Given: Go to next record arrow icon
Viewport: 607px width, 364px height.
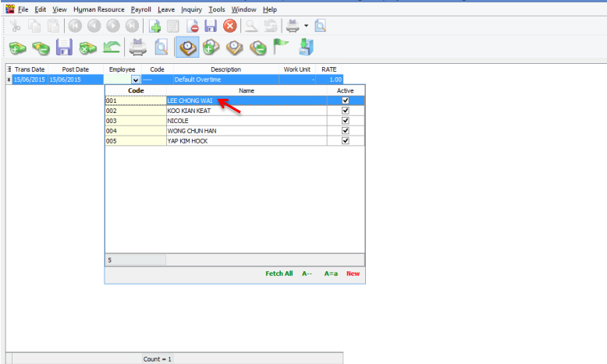Looking at the screenshot, I should [113, 26].
